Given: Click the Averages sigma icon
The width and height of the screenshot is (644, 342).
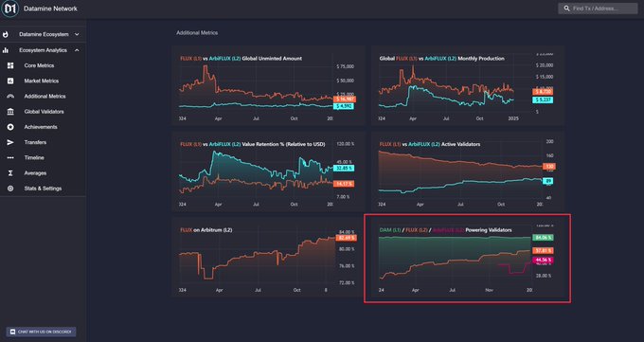Looking at the screenshot, I should [x=10, y=173].
